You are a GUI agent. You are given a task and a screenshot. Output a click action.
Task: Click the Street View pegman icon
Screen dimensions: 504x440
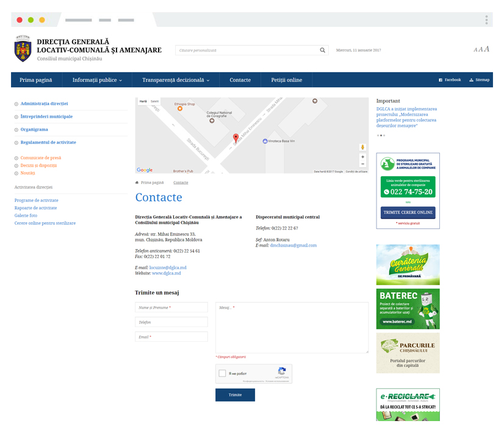click(x=362, y=147)
